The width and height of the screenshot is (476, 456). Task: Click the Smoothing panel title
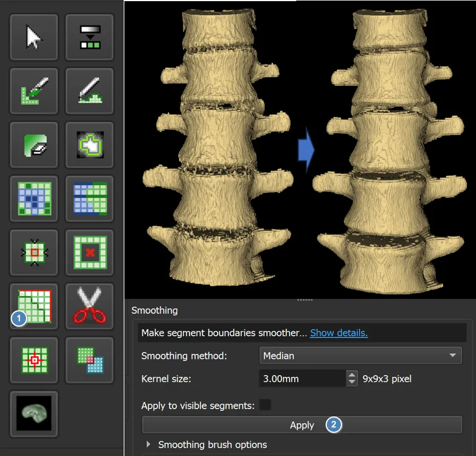(x=154, y=310)
